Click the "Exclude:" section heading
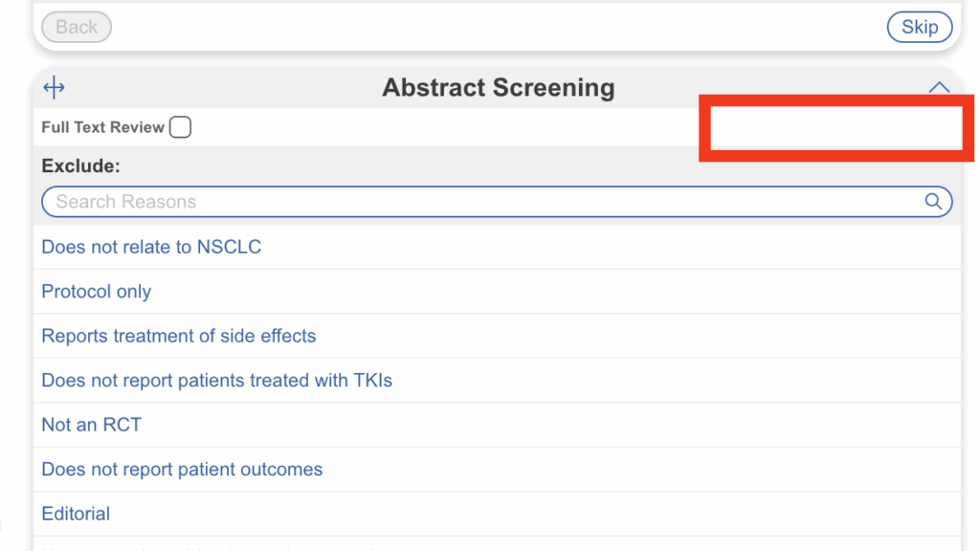 (x=81, y=165)
